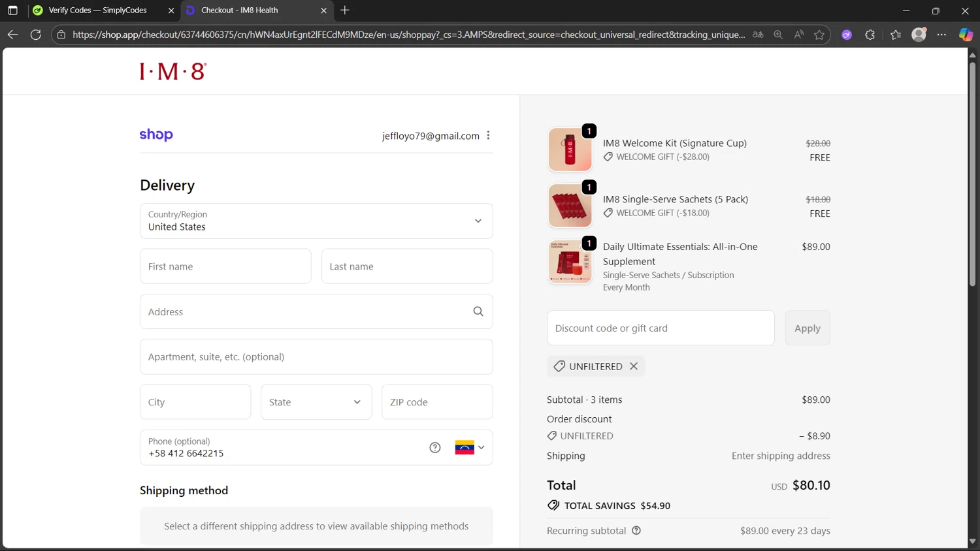Click the I·M·8 logo
Image resolution: width=980 pixels, height=551 pixels.
[173, 71]
